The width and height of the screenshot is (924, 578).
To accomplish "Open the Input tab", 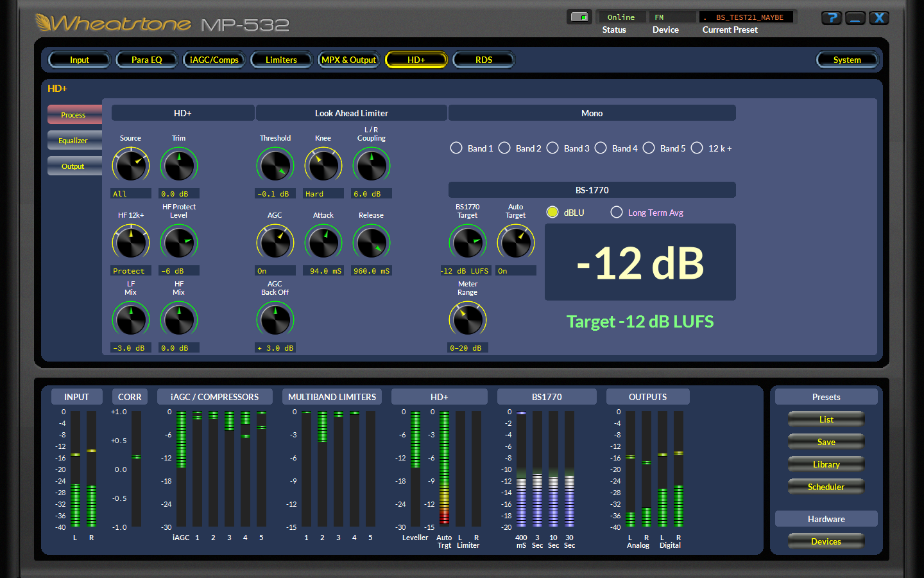I will pos(80,60).
